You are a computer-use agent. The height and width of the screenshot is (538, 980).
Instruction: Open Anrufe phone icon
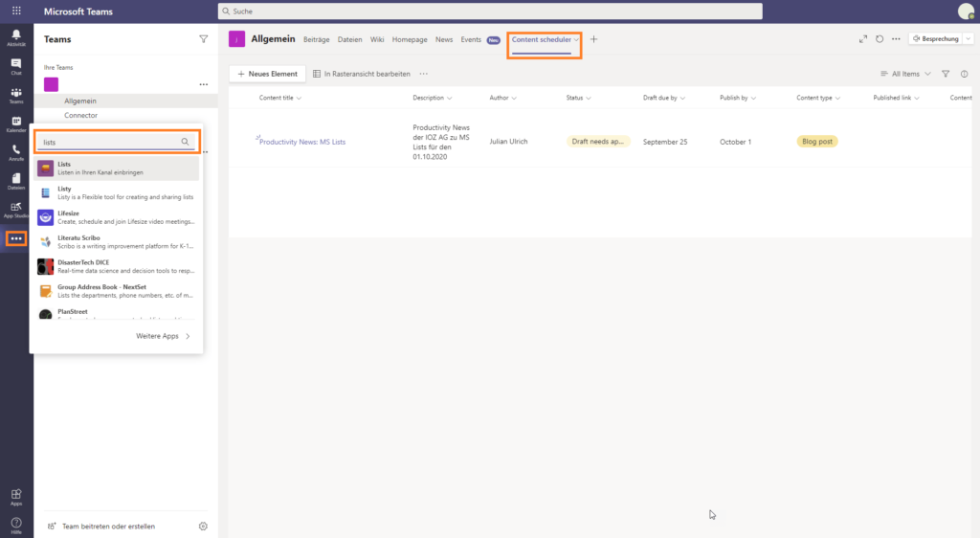click(x=16, y=152)
